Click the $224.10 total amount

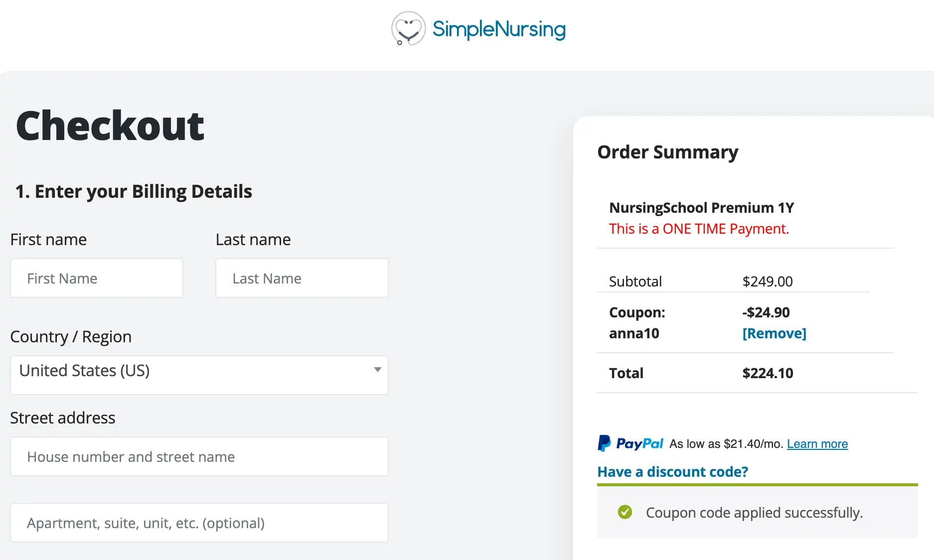click(x=768, y=373)
